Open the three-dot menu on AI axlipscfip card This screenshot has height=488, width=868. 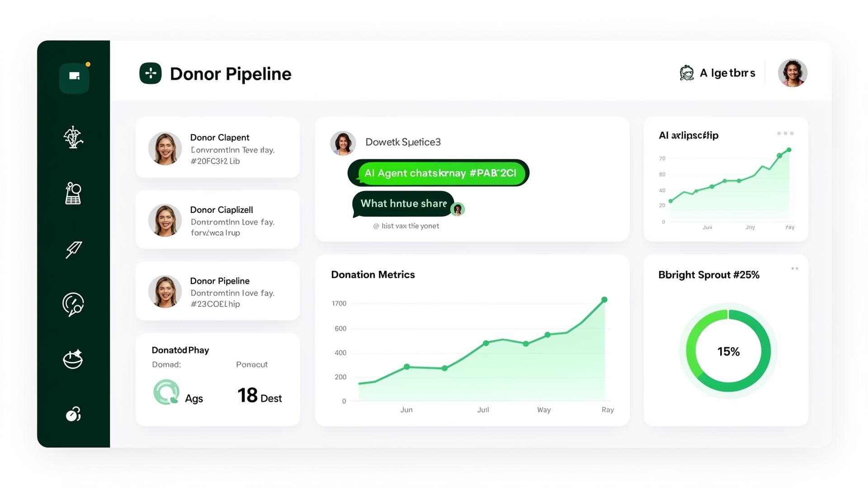click(786, 133)
